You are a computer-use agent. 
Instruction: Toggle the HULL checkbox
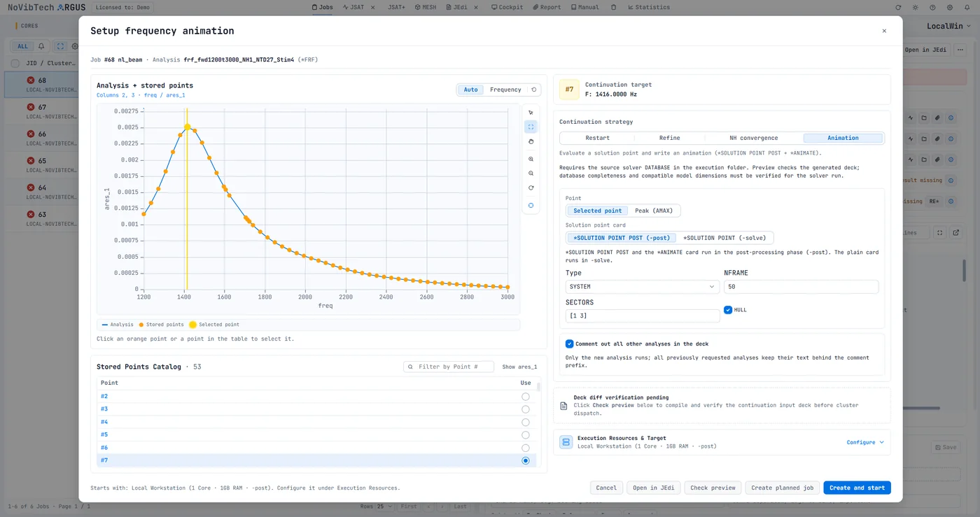(728, 310)
